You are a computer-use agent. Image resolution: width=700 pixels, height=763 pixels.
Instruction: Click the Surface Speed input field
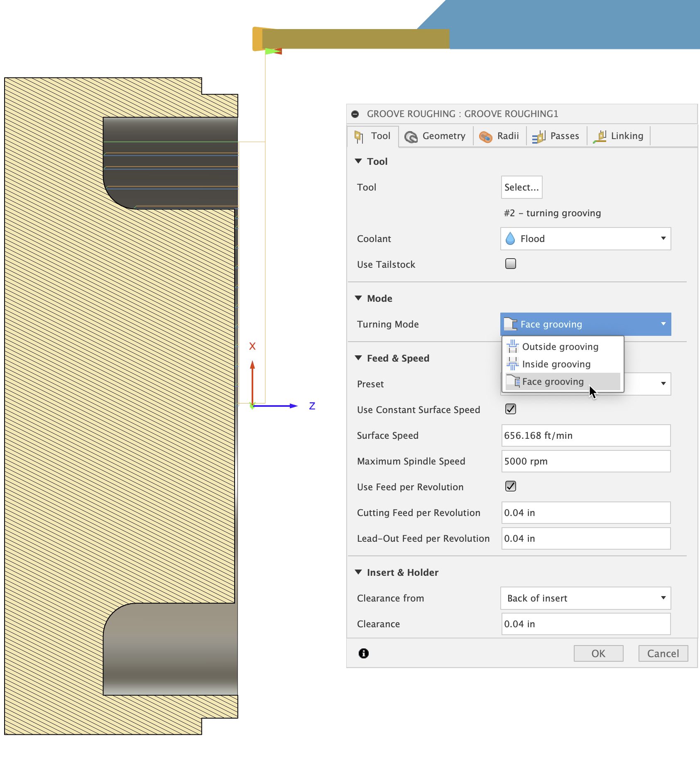[585, 435]
